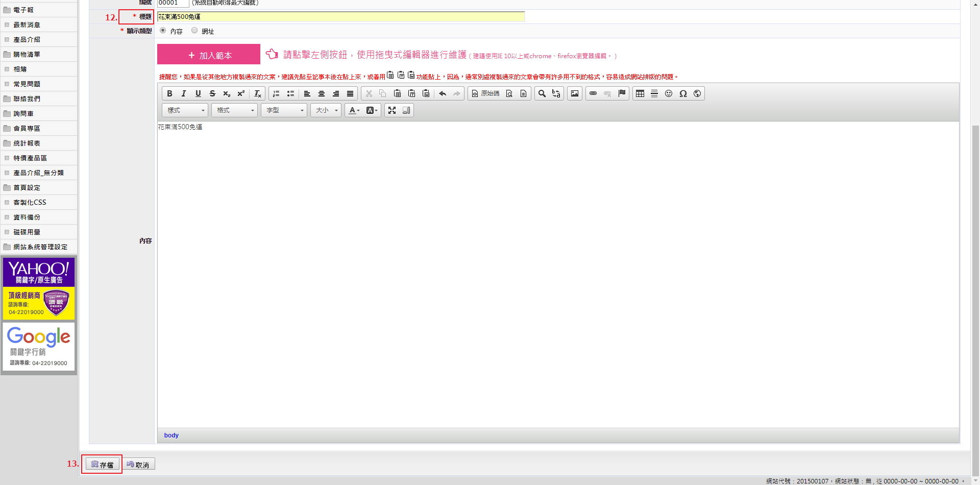Open the 大小 font size dropdown
Image resolution: width=980 pixels, height=485 pixels.
pos(326,110)
